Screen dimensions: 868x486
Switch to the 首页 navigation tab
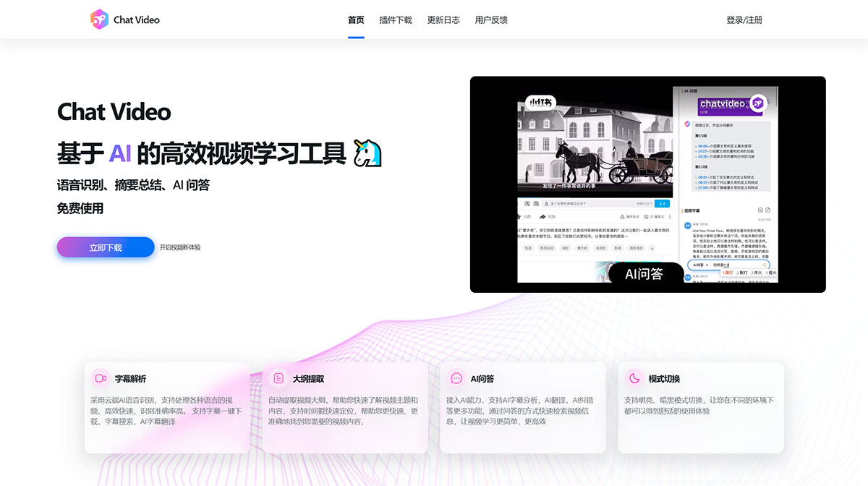click(x=355, y=20)
